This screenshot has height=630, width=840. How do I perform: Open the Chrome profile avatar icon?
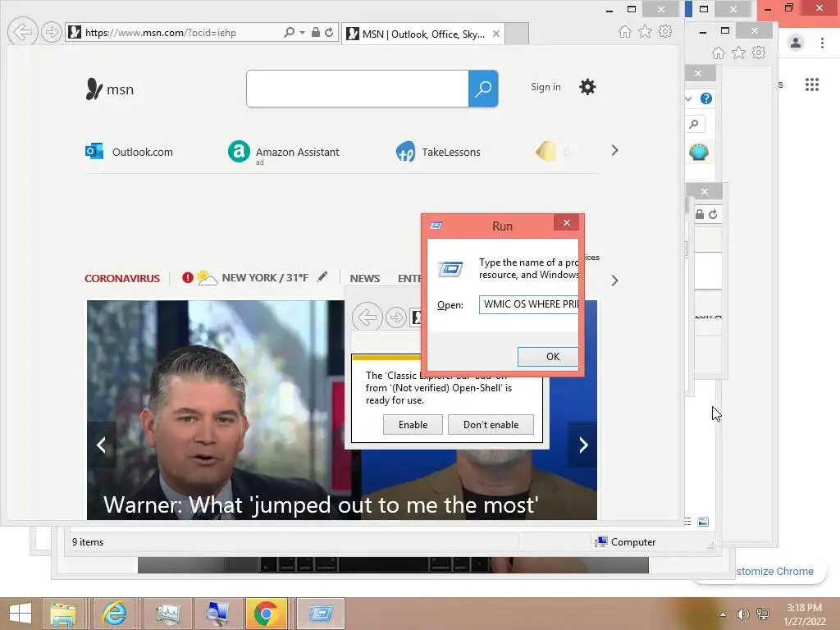(x=796, y=43)
